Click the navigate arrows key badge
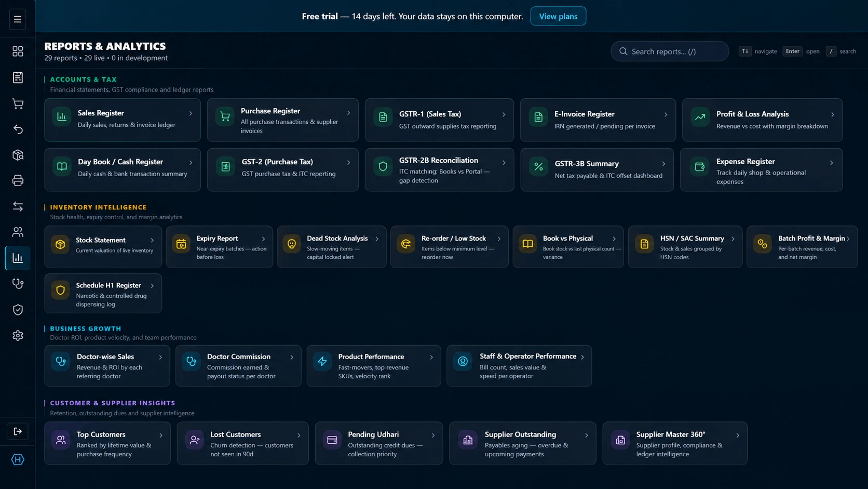 pyautogui.click(x=745, y=51)
